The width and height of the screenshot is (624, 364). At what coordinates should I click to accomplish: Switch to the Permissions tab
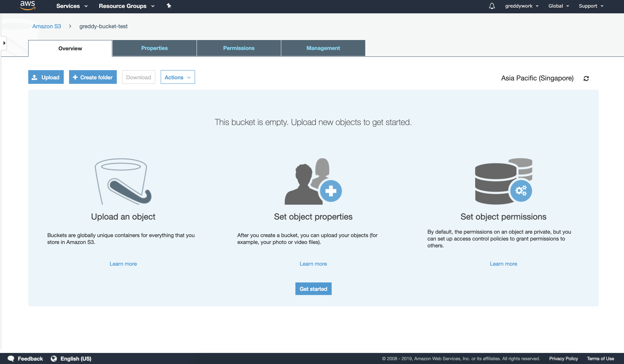click(x=239, y=48)
